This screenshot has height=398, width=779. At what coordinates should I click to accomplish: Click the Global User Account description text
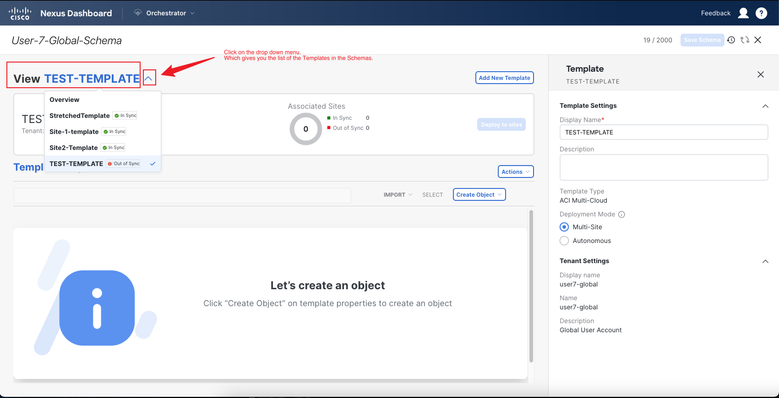point(591,330)
